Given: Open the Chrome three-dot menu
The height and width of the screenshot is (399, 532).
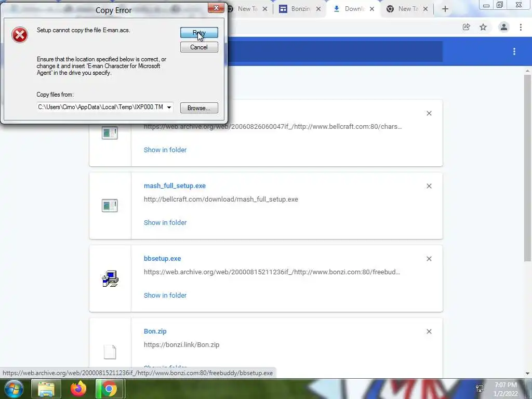Looking at the screenshot, I should click(x=521, y=27).
